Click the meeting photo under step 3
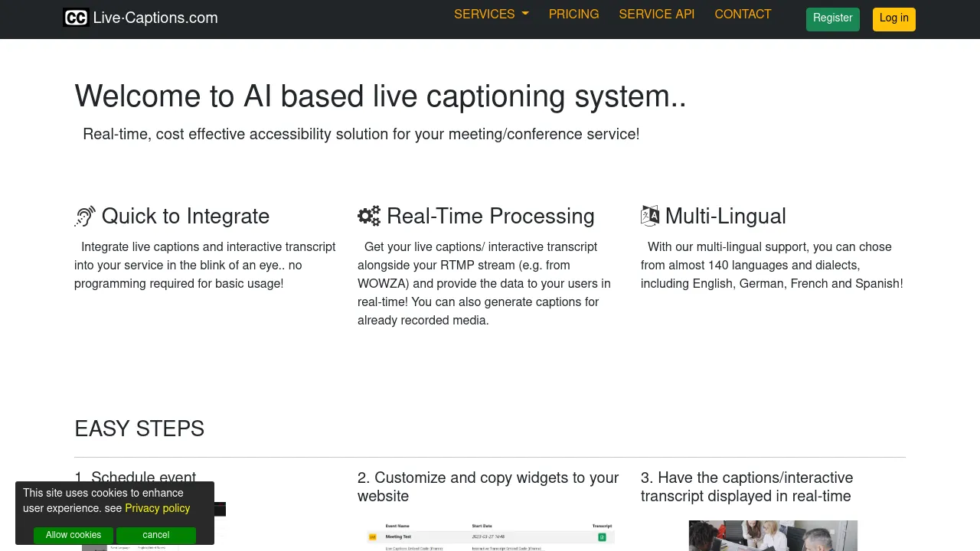The width and height of the screenshot is (980, 551). 773,536
